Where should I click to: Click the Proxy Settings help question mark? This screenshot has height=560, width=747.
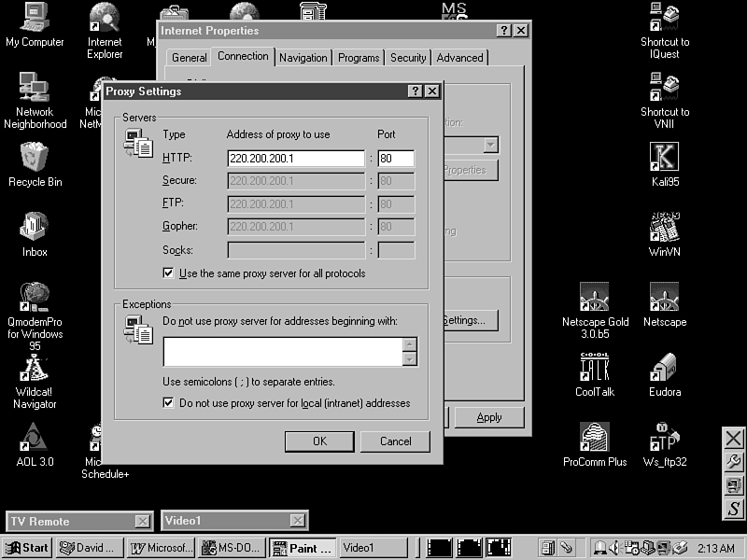point(415,91)
